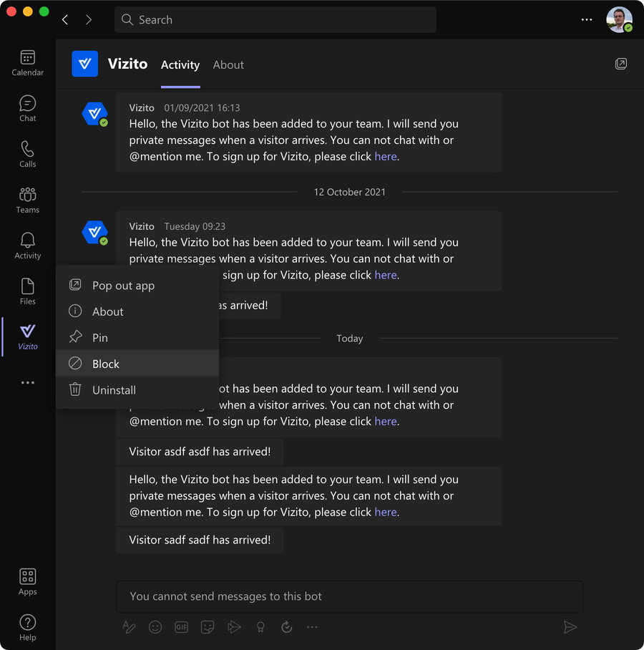The height and width of the screenshot is (650, 644).
Task: Open Chat from the left sidebar
Action: [x=27, y=109]
